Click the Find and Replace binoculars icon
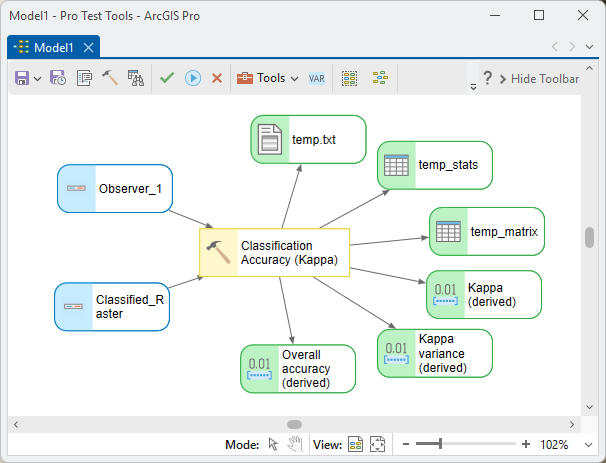The height and width of the screenshot is (463, 606). [136, 78]
